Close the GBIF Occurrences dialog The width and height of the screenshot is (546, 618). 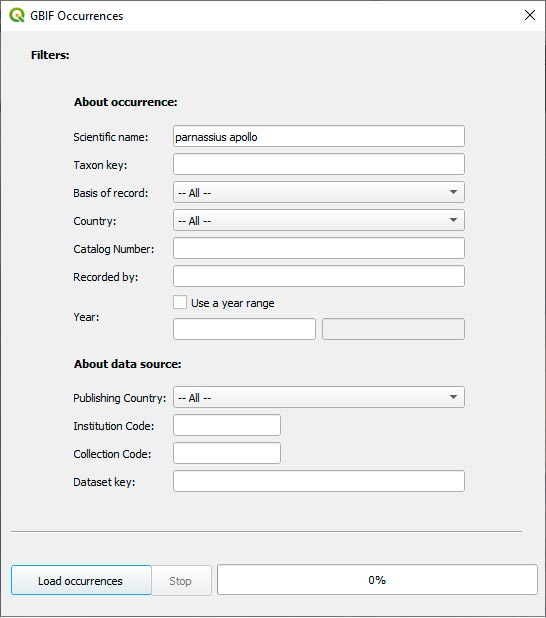530,15
